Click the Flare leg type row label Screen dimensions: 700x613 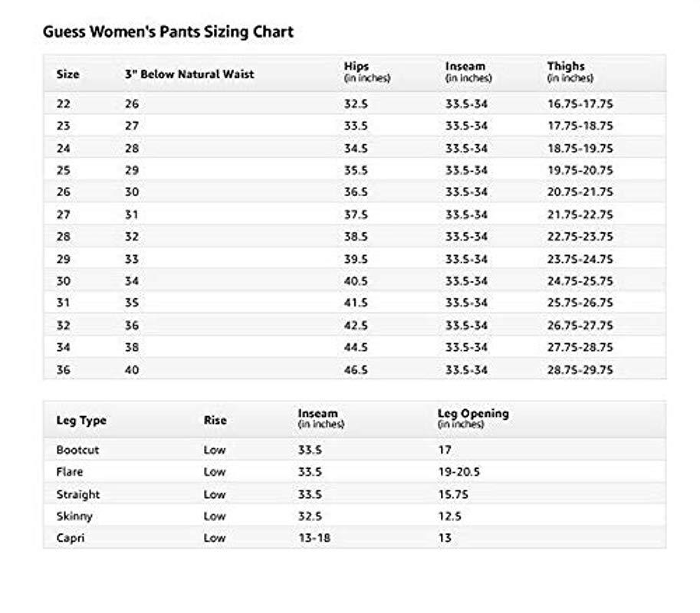(x=70, y=472)
